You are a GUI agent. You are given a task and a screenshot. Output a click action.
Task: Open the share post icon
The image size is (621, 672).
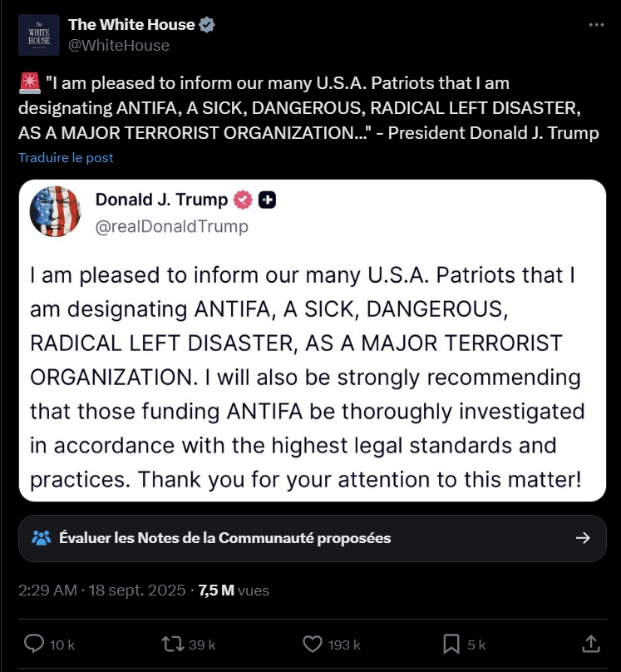point(590,644)
